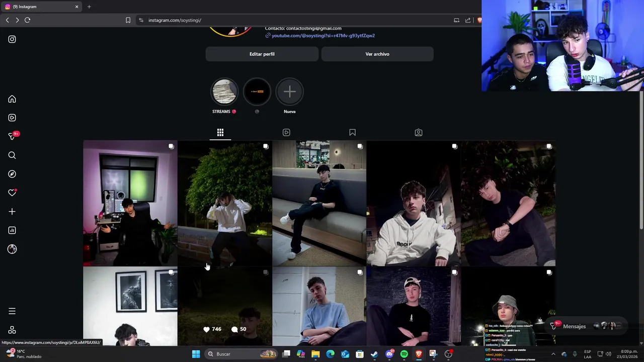Open Microsoft Store from the taskbar
644x362 pixels.
click(360, 354)
